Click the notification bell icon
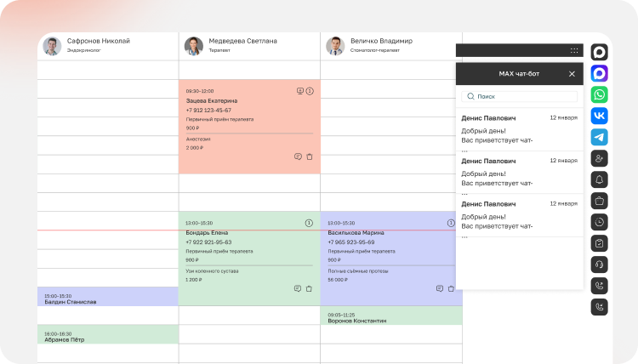This screenshot has width=638, height=364. click(x=599, y=179)
